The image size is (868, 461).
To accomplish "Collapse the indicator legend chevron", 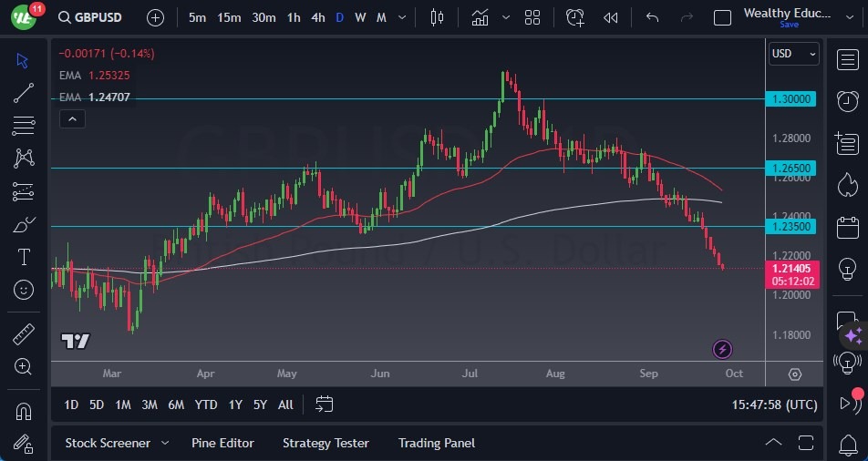I will click(71, 118).
